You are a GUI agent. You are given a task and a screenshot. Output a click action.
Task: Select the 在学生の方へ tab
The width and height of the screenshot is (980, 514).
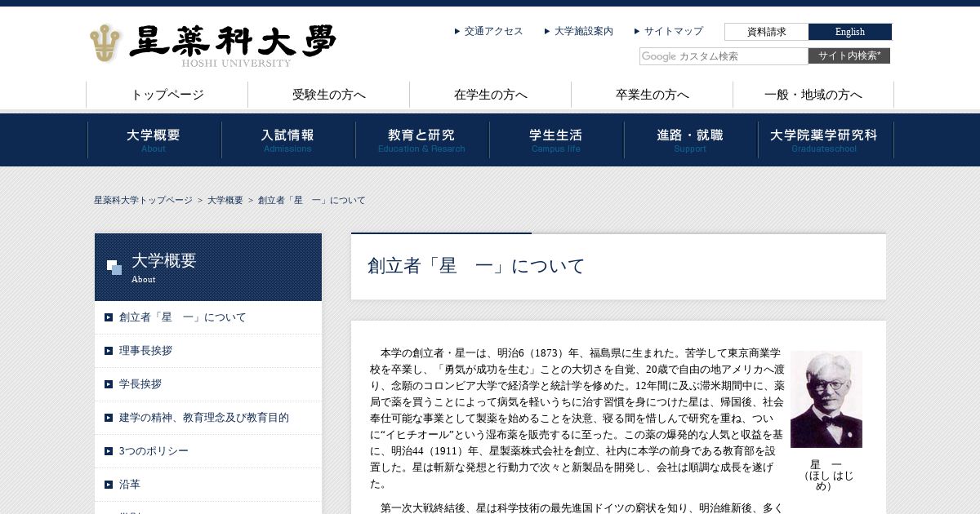(x=491, y=95)
